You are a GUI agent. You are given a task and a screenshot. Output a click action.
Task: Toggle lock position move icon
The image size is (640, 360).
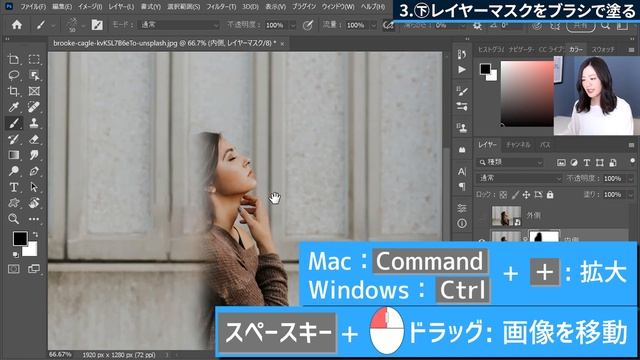[527, 195]
